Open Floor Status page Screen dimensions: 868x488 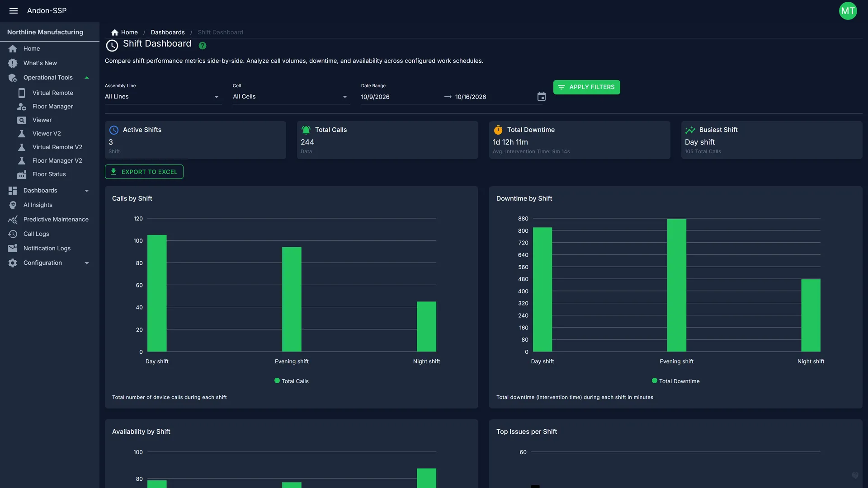click(x=49, y=174)
